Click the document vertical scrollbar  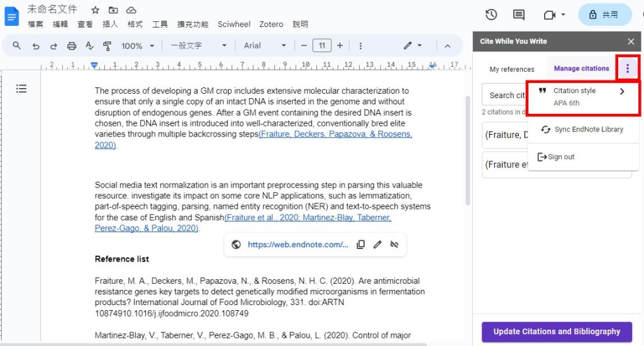[467, 150]
